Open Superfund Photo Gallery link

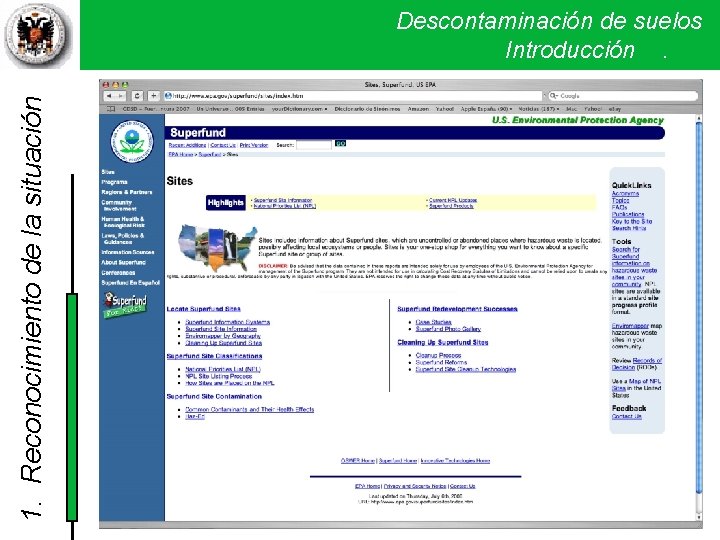click(448, 329)
